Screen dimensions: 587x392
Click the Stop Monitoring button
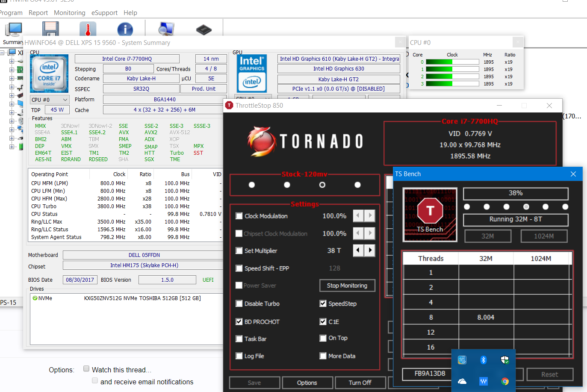347,286
